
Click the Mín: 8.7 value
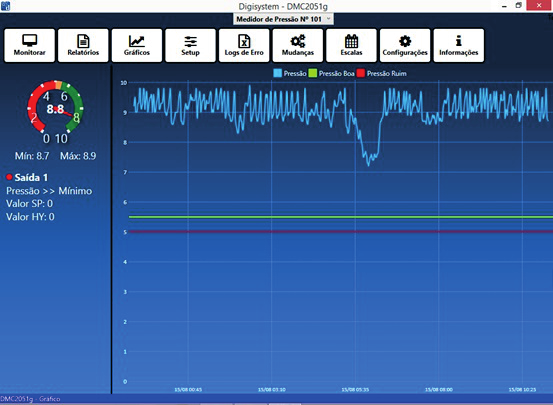[32, 156]
